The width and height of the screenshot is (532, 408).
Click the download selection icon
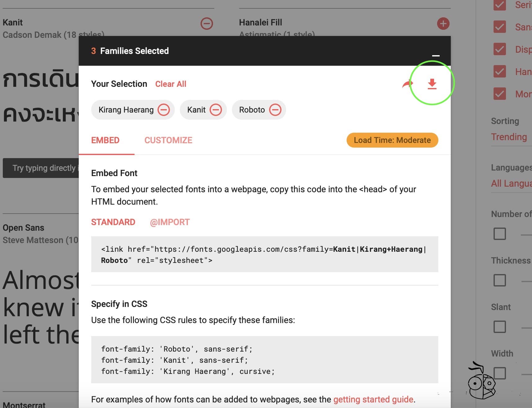[x=432, y=84]
